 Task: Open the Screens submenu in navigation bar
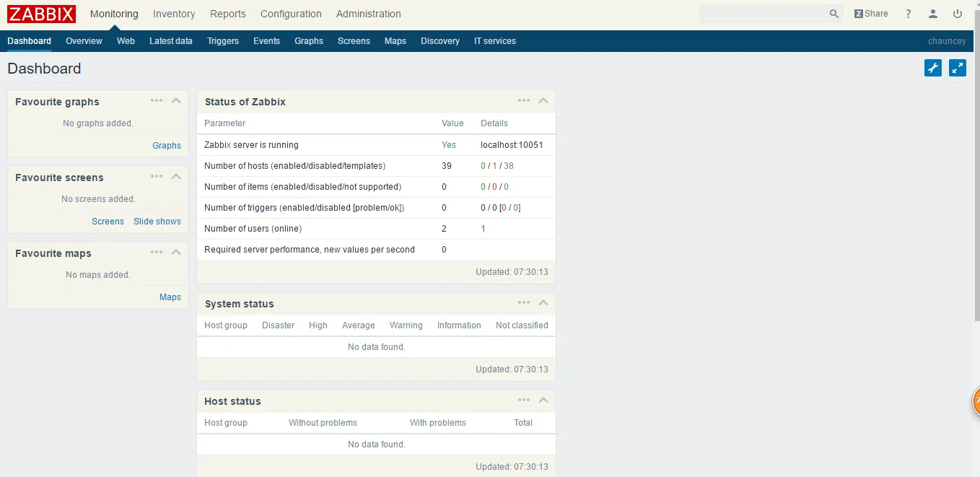coord(354,41)
